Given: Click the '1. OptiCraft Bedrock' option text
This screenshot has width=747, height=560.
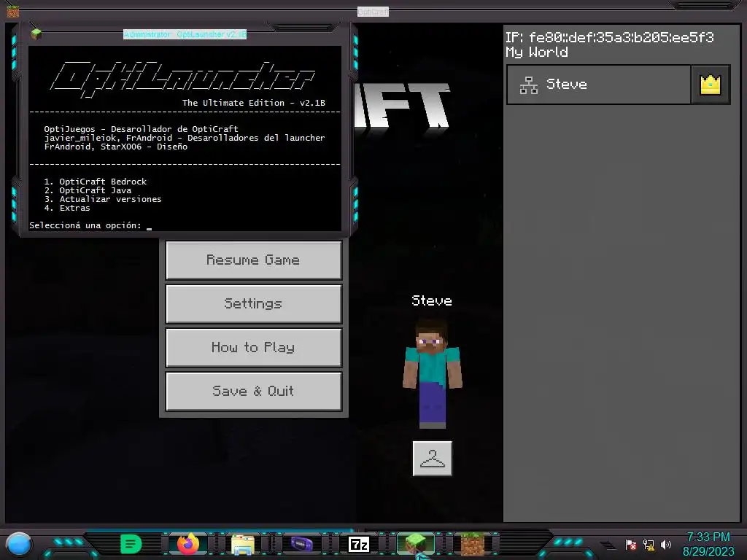Looking at the screenshot, I should [96, 182].
